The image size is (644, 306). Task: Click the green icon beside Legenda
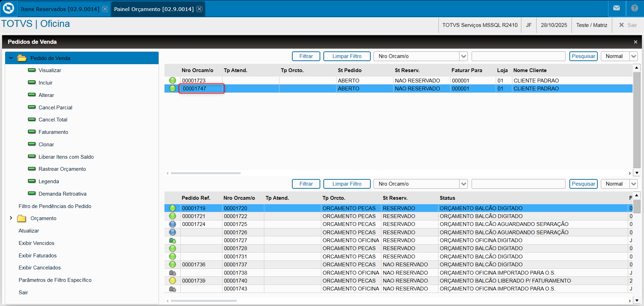click(x=32, y=181)
